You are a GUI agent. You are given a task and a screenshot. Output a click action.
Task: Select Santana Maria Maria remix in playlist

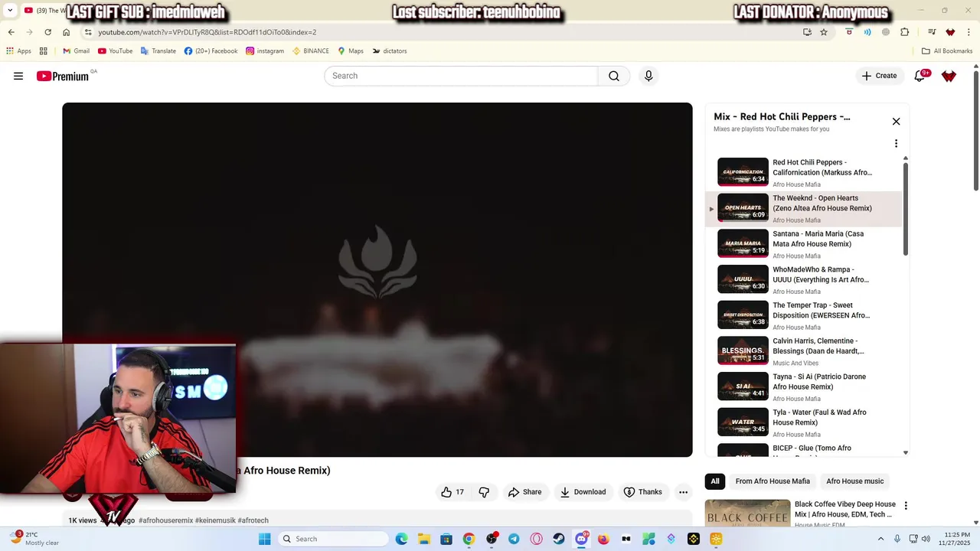804,244
